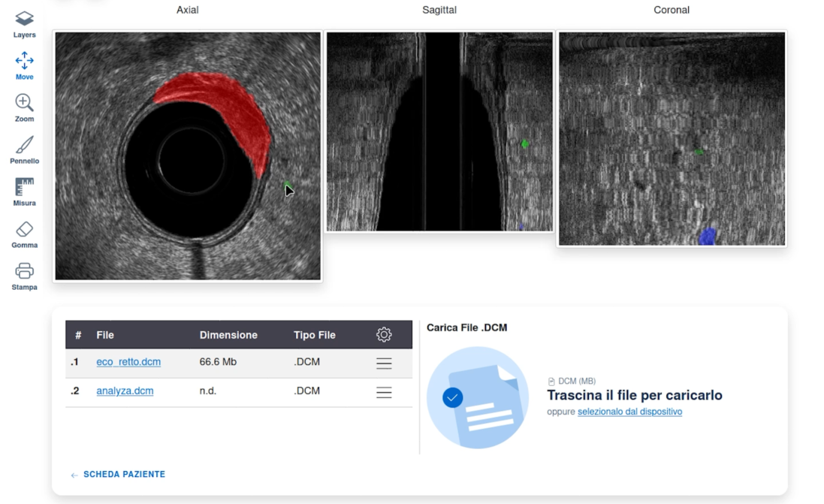Choose the Misura ruler tool

(24, 192)
